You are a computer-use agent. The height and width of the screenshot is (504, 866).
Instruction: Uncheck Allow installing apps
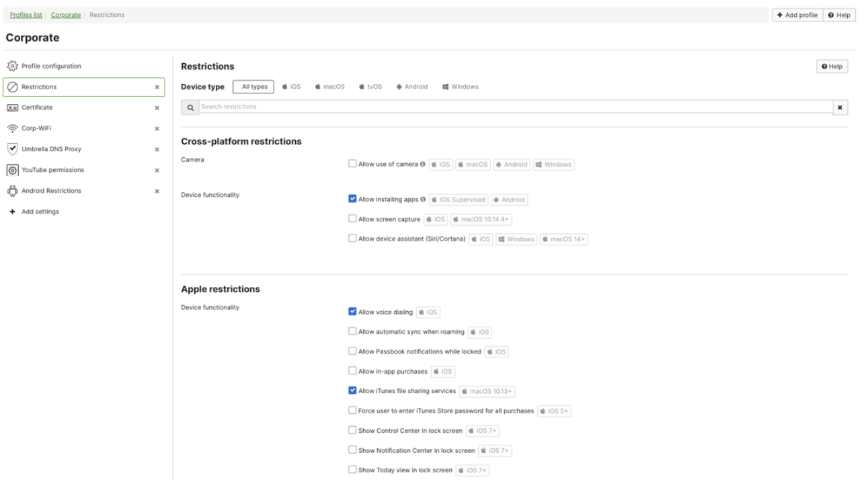352,199
